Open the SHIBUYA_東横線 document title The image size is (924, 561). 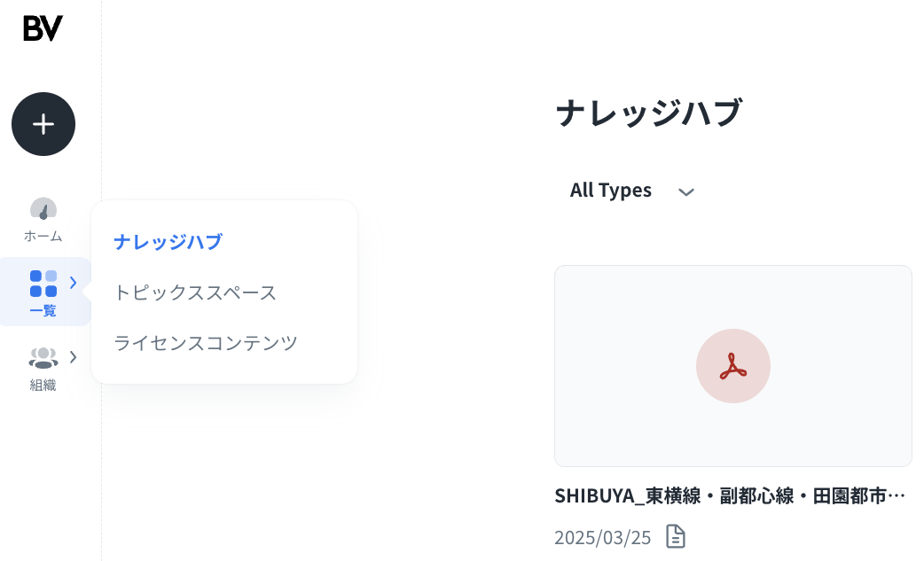[730, 495]
